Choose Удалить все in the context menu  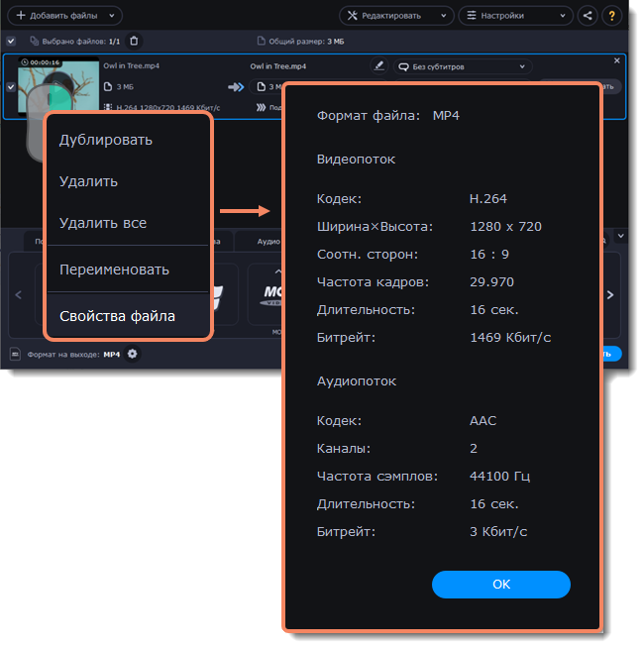pos(103,223)
